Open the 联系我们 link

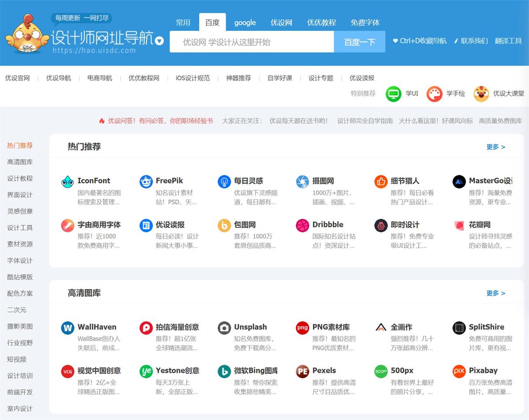coord(471,41)
